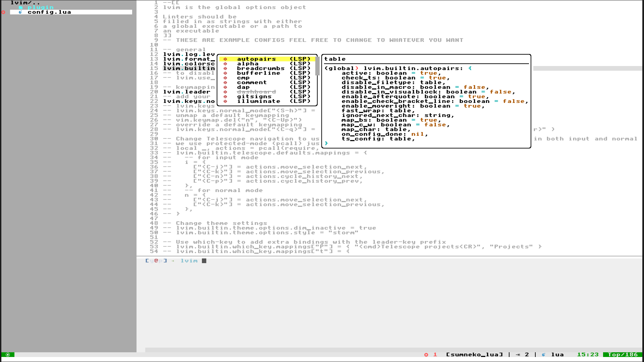Select the breadcrumbs completion item
This screenshot has width=644, height=362.
(x=261, y=68)
